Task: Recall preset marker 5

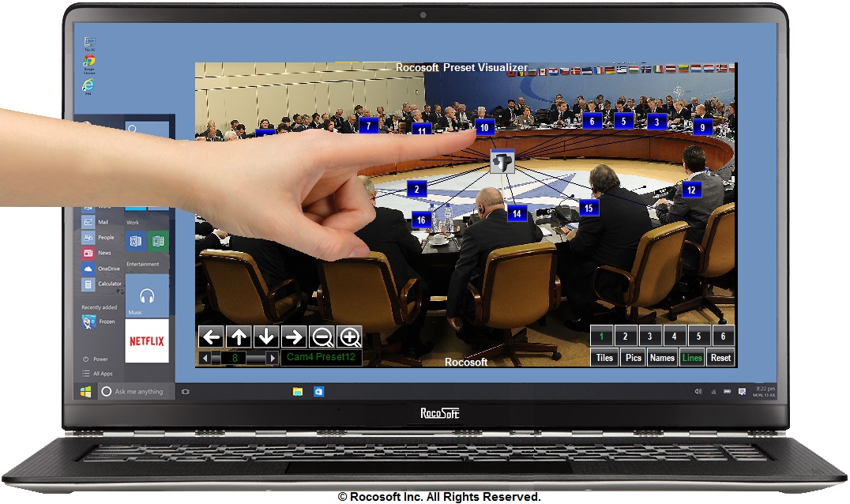Action: (624, 122)
